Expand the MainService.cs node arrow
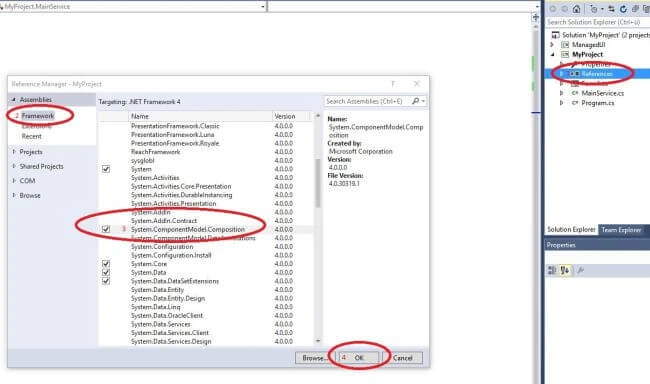Screen dimensions: 650x384 pyautogui.click(x=562, y=93)
